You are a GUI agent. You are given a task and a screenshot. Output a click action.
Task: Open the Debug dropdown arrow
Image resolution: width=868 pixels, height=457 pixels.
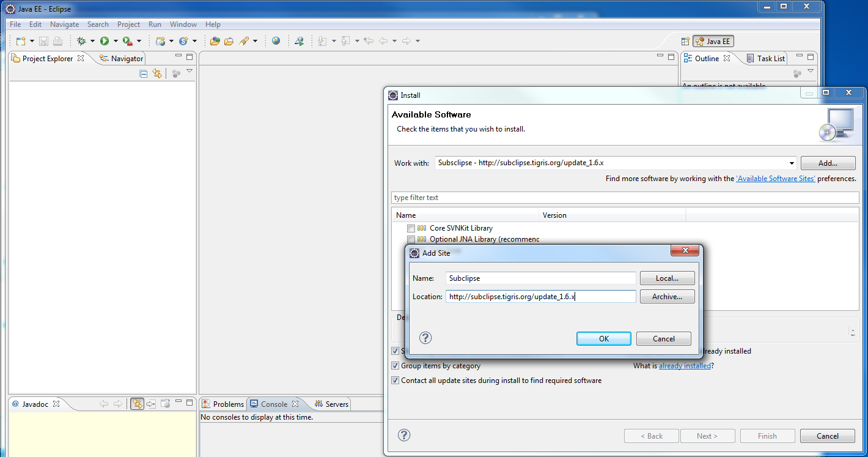(x=92, y=41)
